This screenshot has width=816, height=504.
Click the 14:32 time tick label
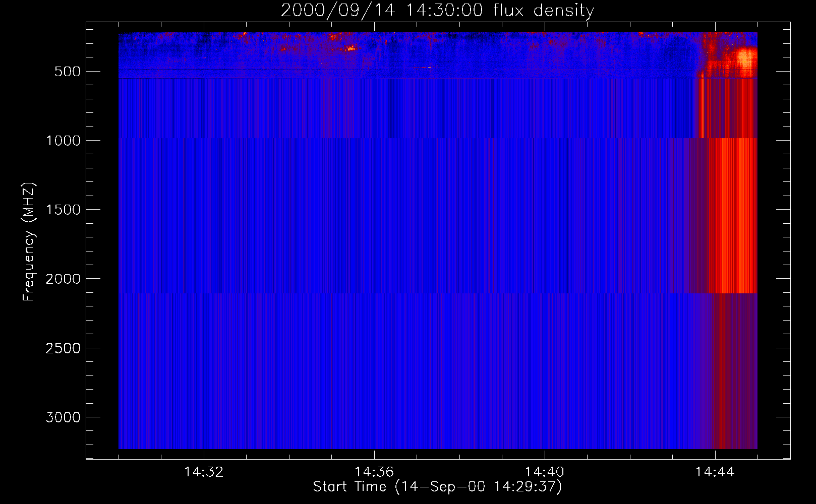click(x=204, y=472)
